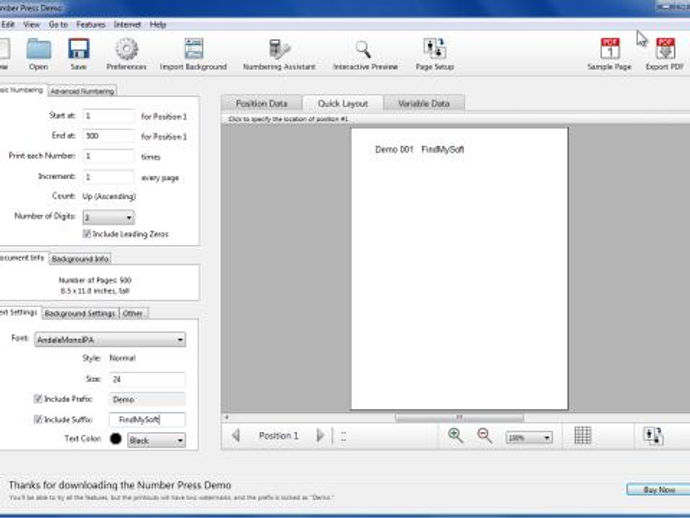690x518 pixels.
Task: Launch the Numbering Assistant
Action: tap(279, 49)
